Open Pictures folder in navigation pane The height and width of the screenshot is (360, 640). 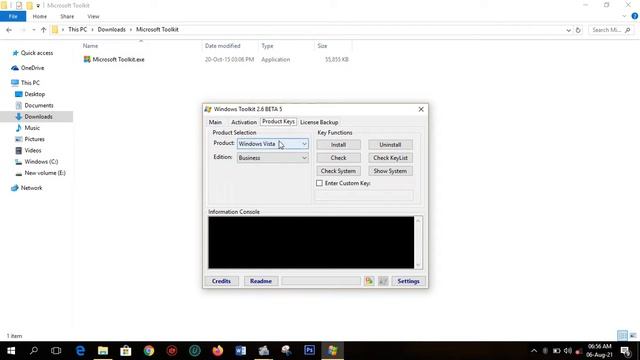pyautogui.click(x=34, y=139)
